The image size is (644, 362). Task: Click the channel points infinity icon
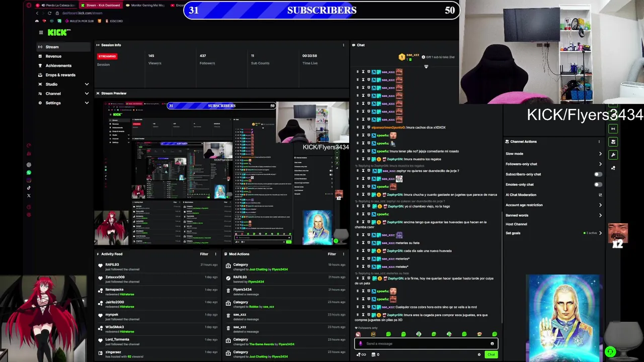[x=362, y=355]
